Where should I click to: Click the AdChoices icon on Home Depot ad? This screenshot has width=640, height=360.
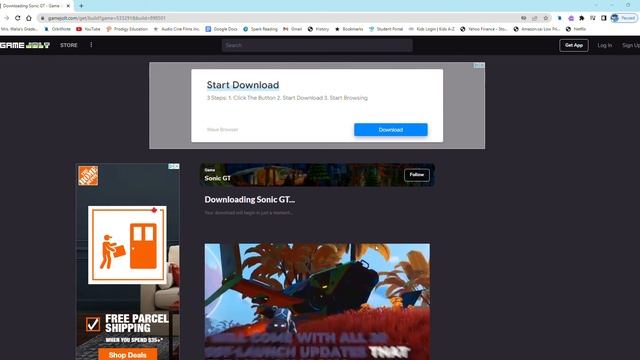pyautogui.click(x=174, y=167)
